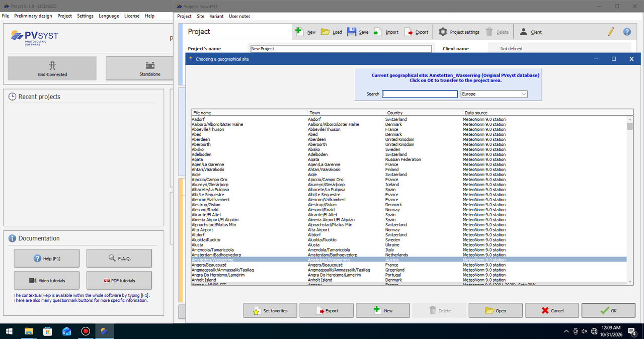The height and width of the screenshot is (339, 644).
Task: Click the Client person icon
Action: tap(523, 32)
